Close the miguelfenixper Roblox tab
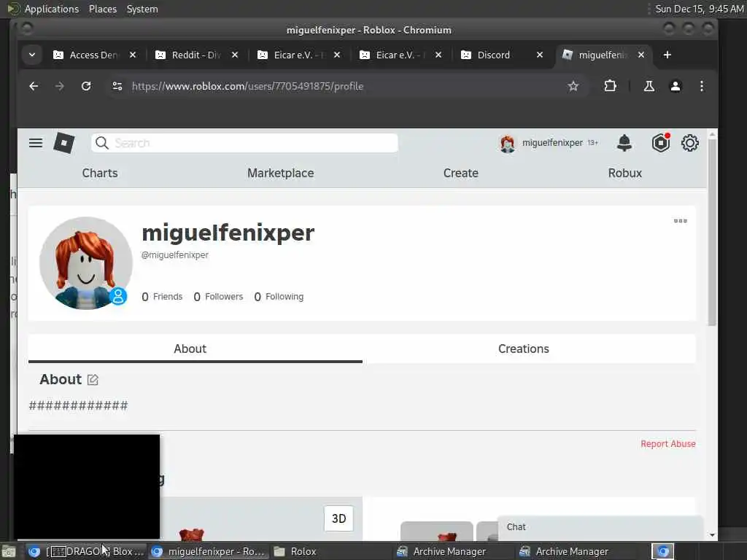 point(641,55)
